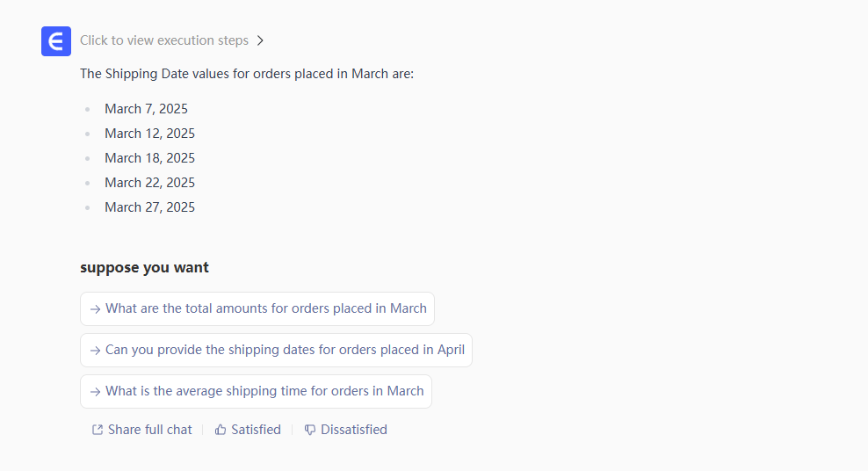Open the "Click to view execution steps" link
Viewport: 868px width, 471px height.
point(163,40)
